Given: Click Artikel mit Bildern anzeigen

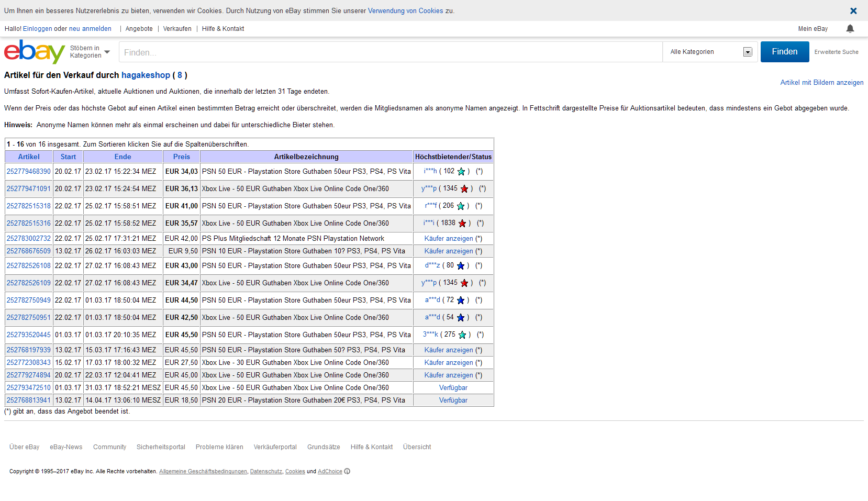Looking at the screenshot, I should [822, 82].
